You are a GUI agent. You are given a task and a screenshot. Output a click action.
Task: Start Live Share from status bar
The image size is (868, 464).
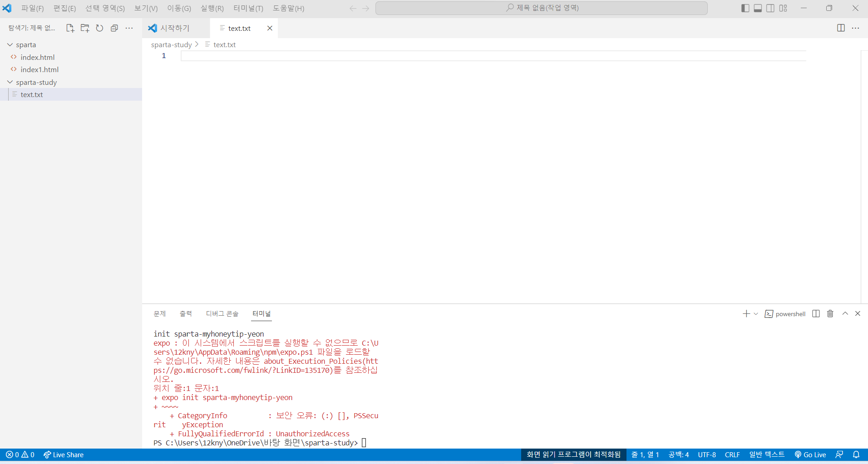(64, 454)
